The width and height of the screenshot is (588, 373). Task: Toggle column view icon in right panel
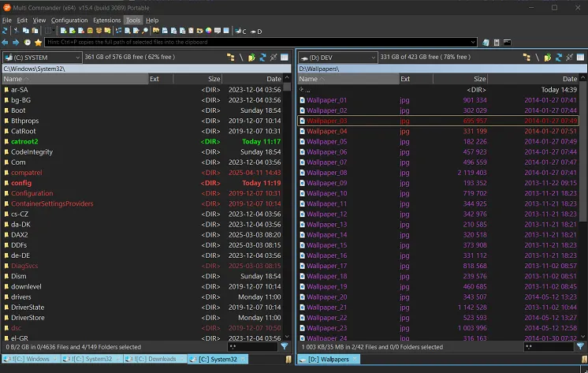[580, 58]
